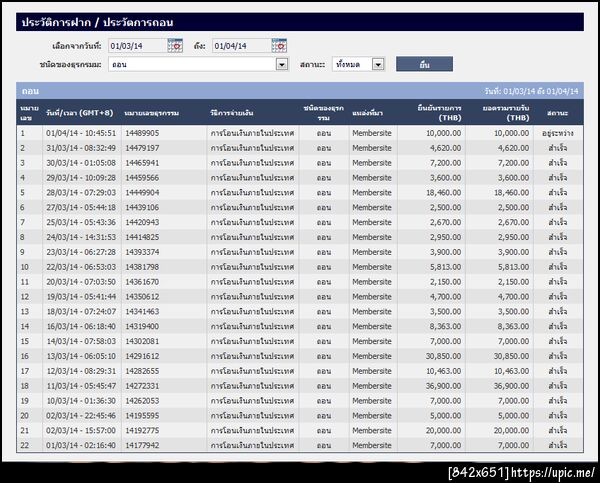The height and width of the screenshot is (483, 600).
Task: Select transaction number 14341463
Action: point(142,312)
